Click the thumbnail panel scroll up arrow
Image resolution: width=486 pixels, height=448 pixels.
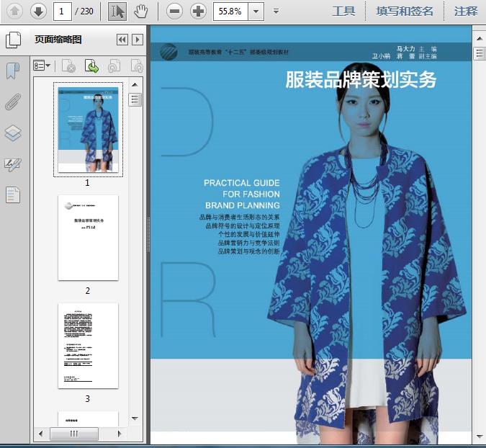coord(135,85)
